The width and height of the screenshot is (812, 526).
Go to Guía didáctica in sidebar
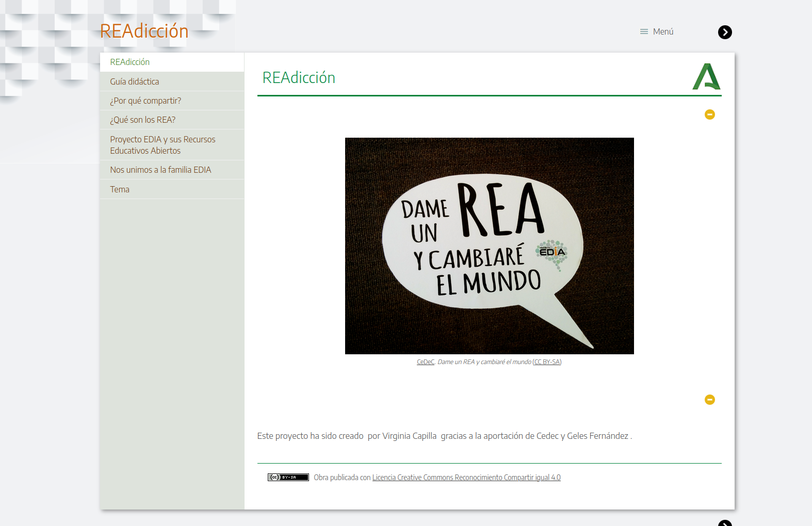point(135,81)
